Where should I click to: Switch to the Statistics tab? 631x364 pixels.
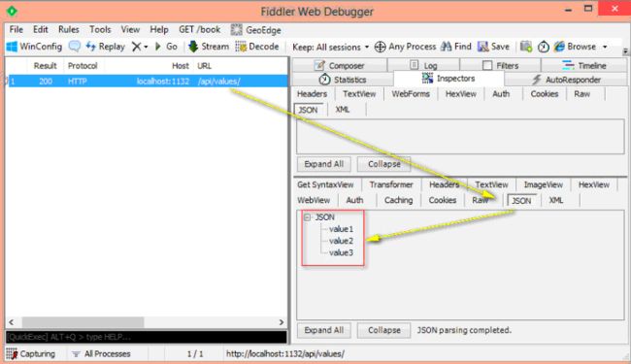pyautogui.click(x=343, y=80)
